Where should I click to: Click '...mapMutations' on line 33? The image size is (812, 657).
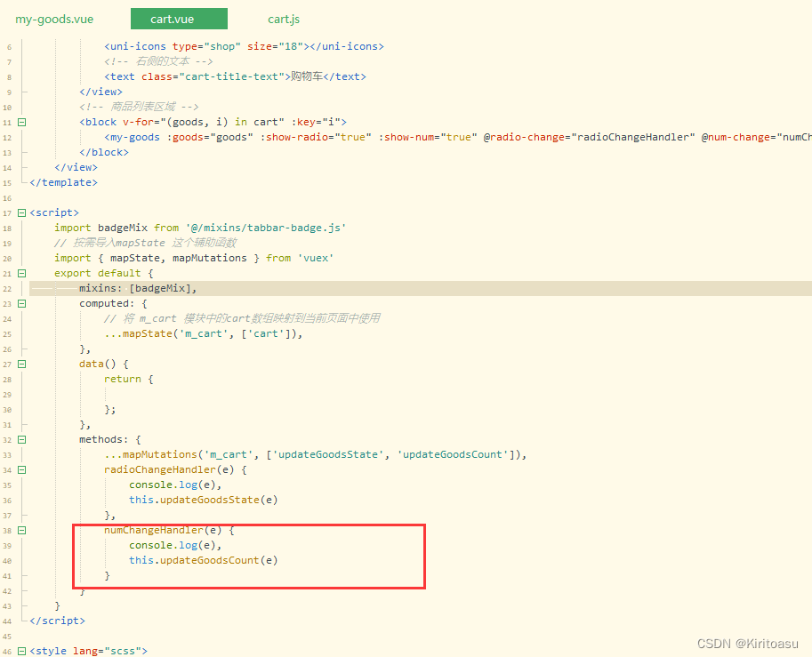point(150,454)
